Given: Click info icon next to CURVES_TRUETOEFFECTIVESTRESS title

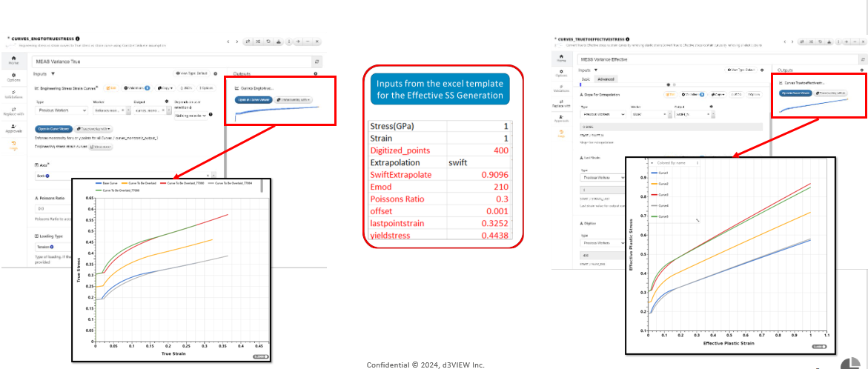Looking at the screenshot, I should tap(626, 39).
